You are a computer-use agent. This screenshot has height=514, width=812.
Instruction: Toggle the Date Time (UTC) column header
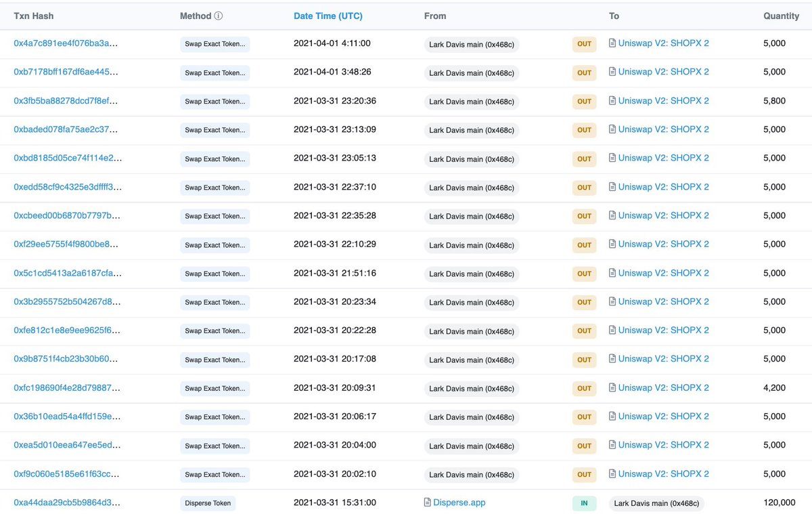[x=328, y=16]
